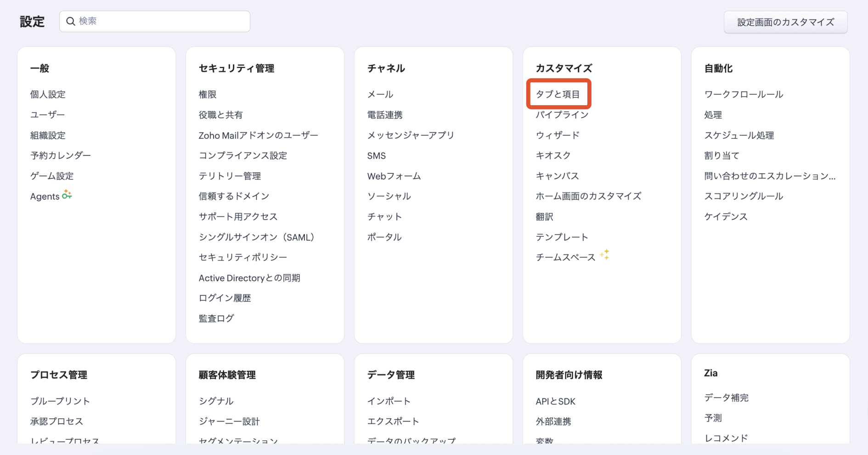Screen dimensions: 868x455
Task: Go to ユーザー settings
Action: 47,115
